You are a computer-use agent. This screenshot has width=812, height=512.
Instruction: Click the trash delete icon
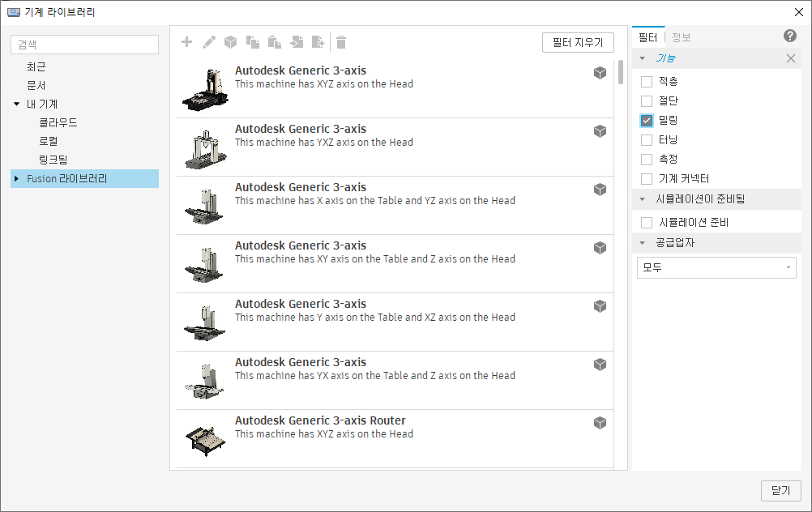click(x=340, y=42)
